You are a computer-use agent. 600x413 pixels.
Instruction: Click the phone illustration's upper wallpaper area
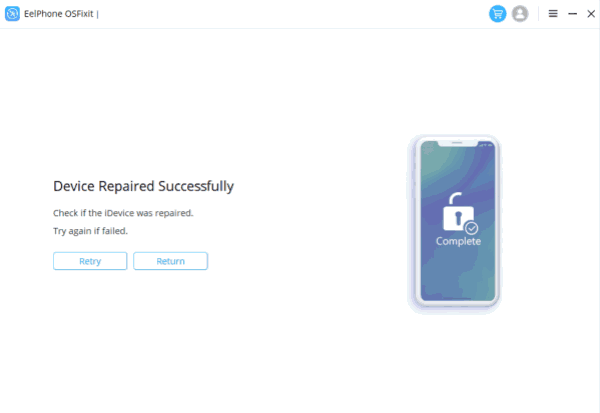click(457, 168)
